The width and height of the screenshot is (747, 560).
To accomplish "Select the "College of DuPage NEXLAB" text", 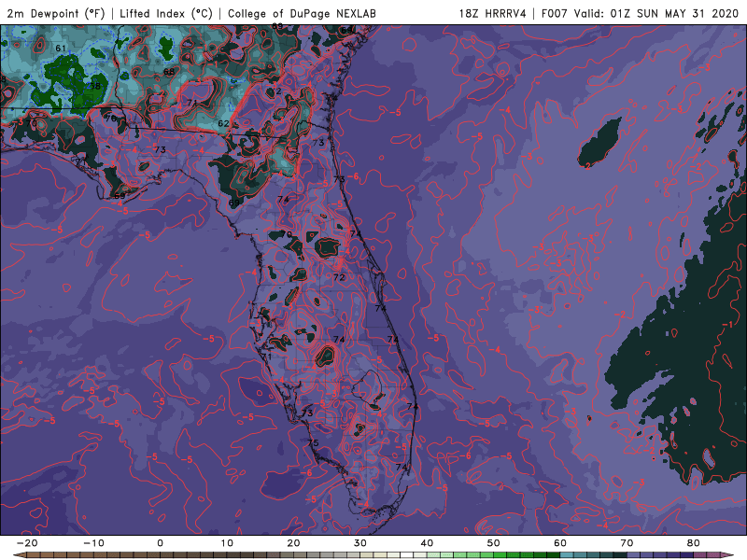I will pos(302,14).
